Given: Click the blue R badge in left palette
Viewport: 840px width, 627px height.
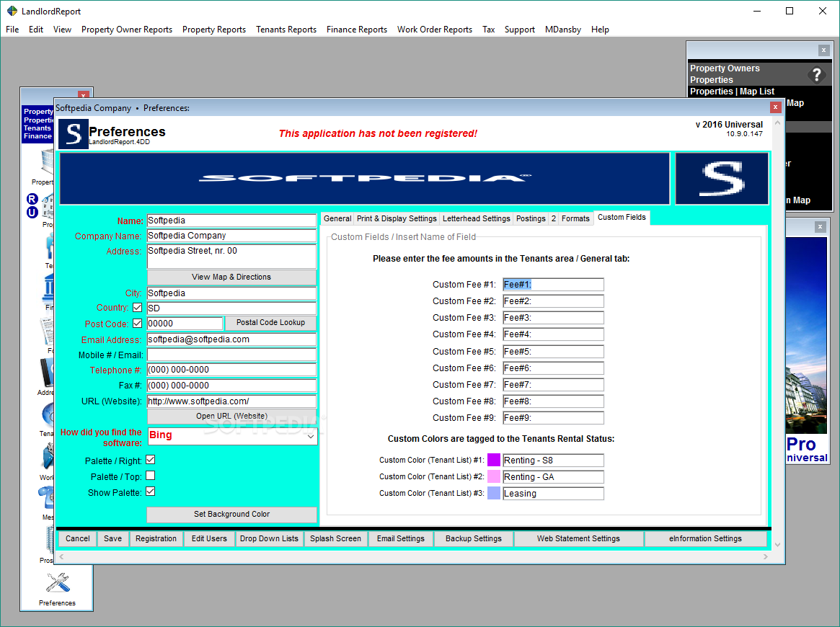Looking at the screenshot, I should point(32,199).
